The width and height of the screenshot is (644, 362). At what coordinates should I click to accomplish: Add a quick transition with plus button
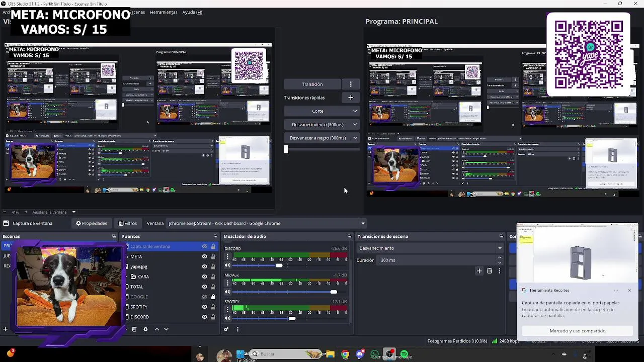click(x=351, y=98)
